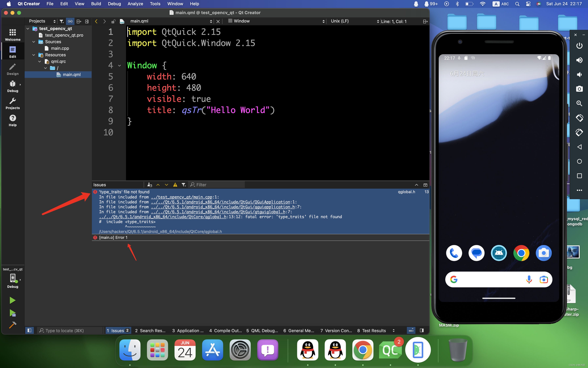The image size is (588, 368).
Task: Open more output panes selector
Action: click(394, 331)
